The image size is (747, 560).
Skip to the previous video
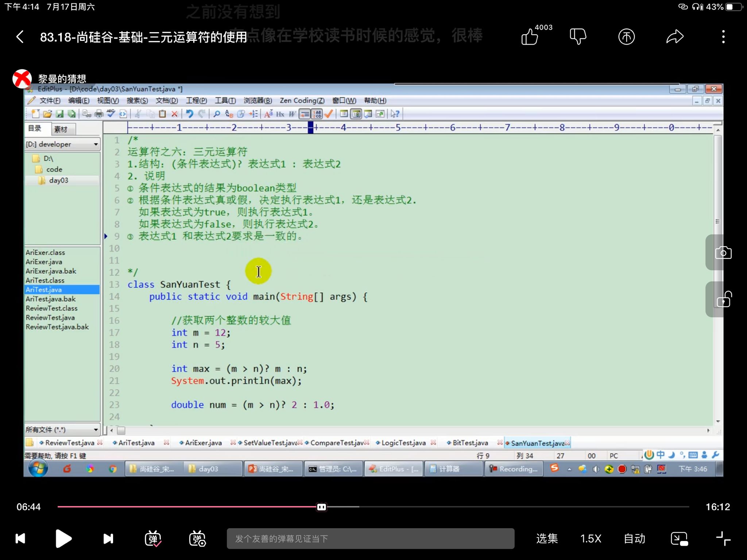pos(20,538)
